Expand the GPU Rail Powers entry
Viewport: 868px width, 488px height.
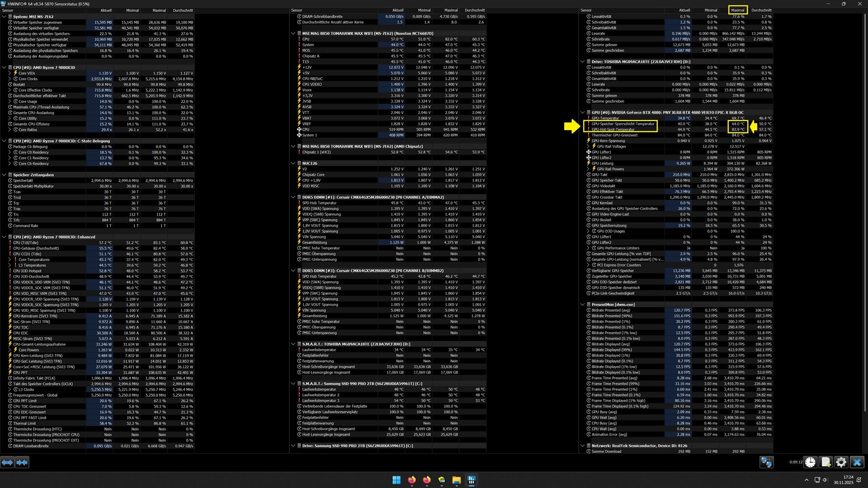(x=588, y=169)
